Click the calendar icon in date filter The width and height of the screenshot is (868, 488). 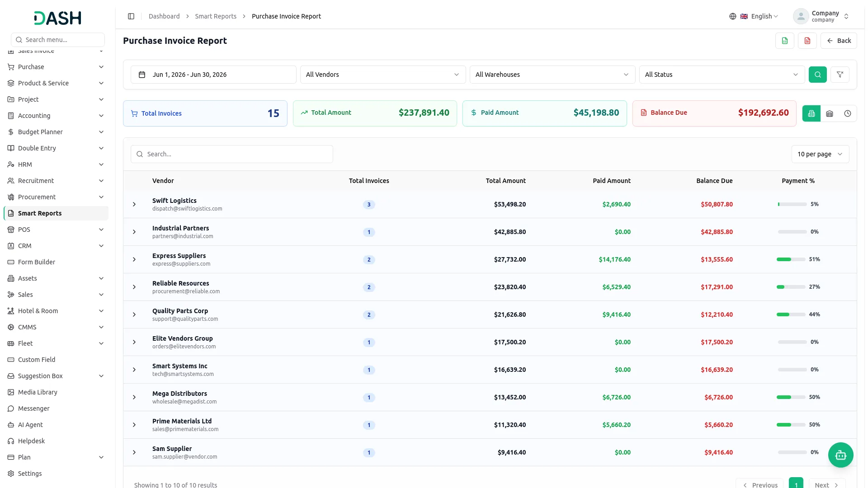tap(142, 75)
